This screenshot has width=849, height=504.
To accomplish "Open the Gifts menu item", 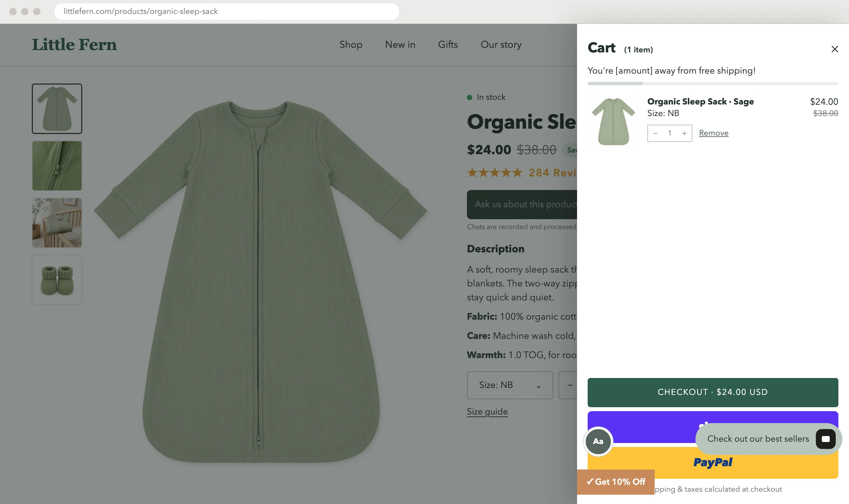I will (448, 44).
